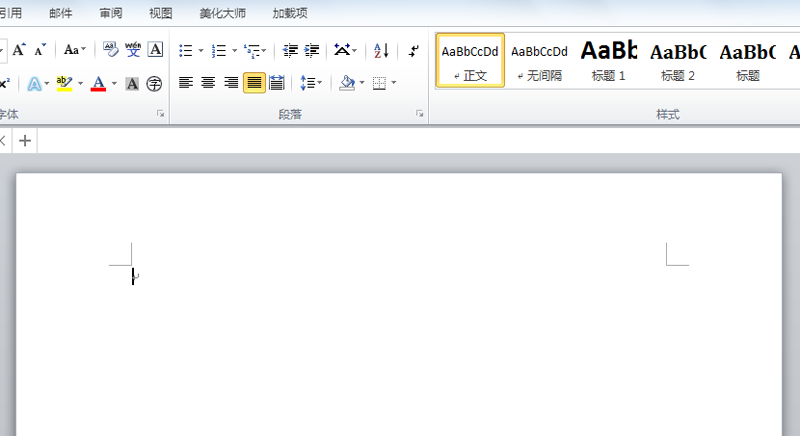Viewport: 800px width, 436px height.
Task: Apply numbered list formatting
Action: (x=219, y=50)
